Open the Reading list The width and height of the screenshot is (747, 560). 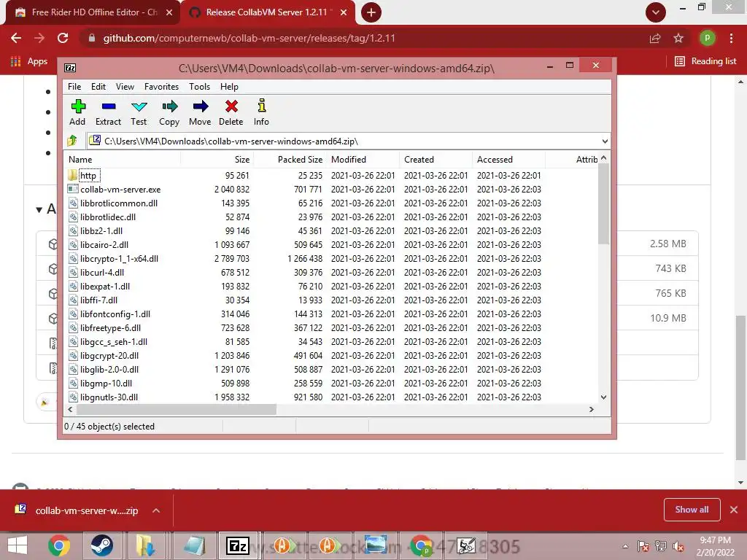click(x=705, y=61)
